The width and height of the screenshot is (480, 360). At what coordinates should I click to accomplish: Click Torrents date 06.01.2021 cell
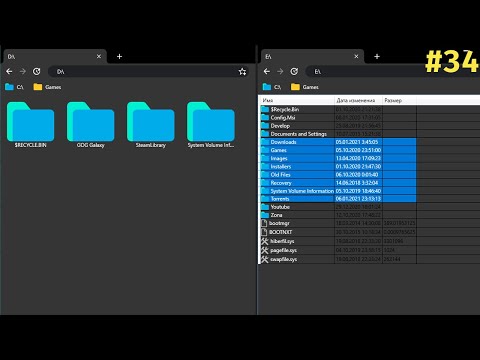click(358, 199)
